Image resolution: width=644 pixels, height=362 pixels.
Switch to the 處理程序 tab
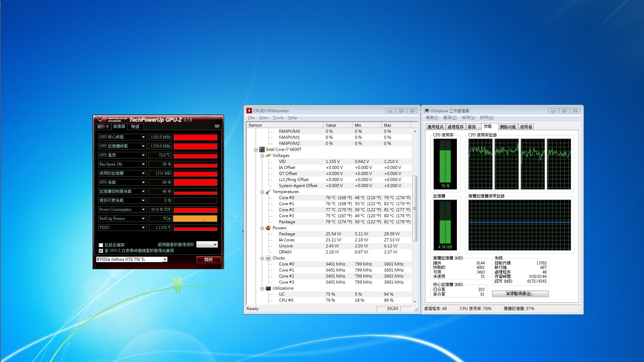(x=455, y=127)
